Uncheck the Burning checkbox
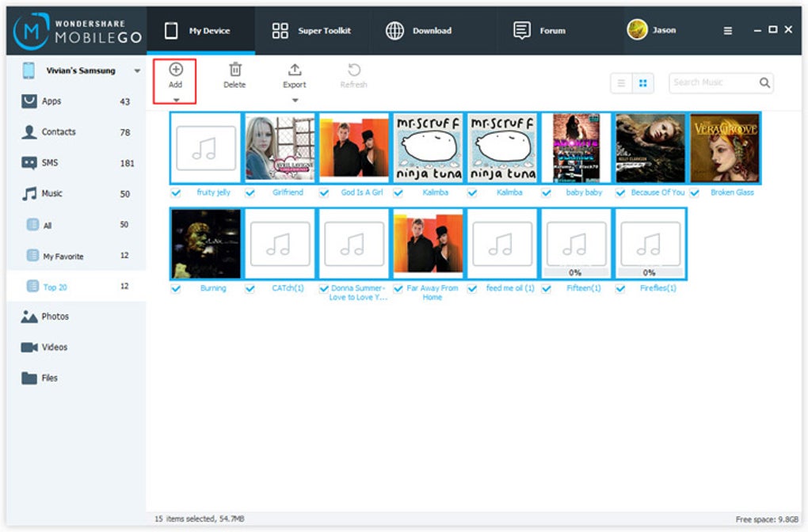Image resolution: width=808 pixels, height=532 pixels. pyautogui.click(x=176, y=289)
